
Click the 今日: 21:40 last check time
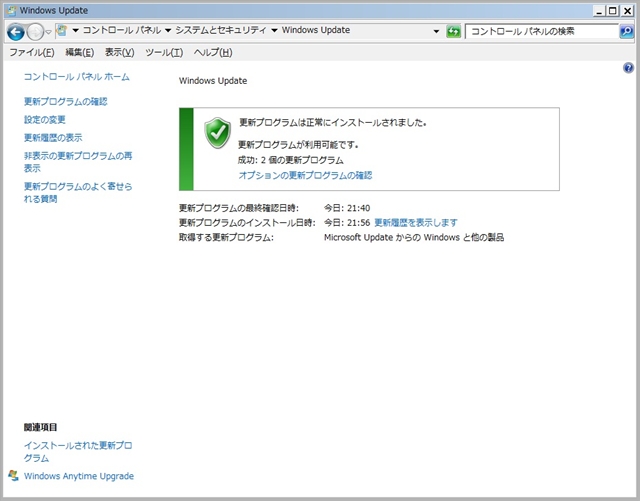(347, 208)
